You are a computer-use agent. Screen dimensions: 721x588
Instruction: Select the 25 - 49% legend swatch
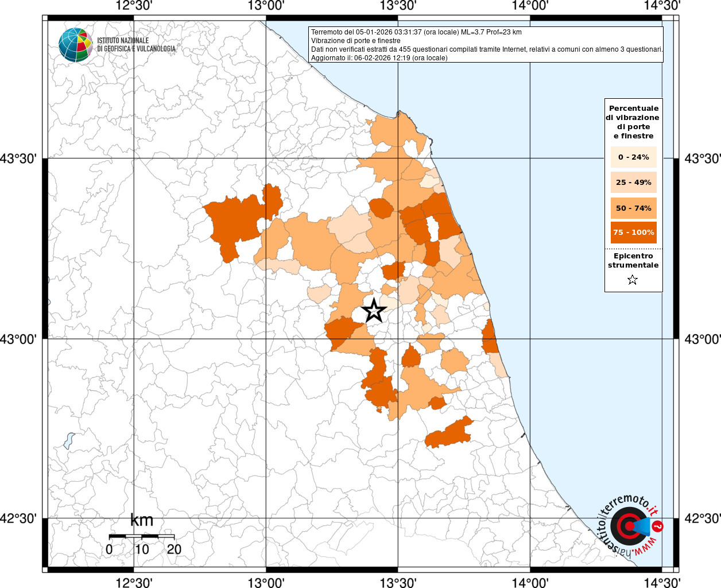coord(633,183)
